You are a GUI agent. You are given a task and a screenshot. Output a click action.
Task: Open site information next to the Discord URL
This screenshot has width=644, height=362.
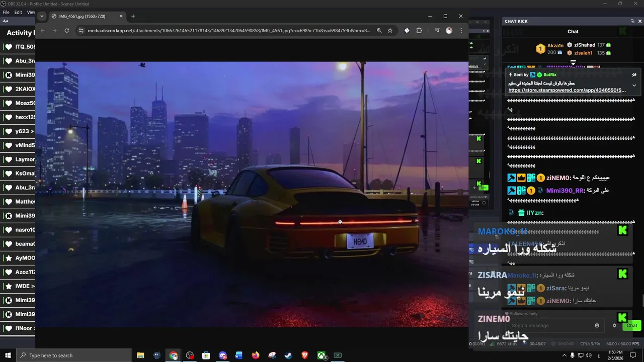point(81,31)
